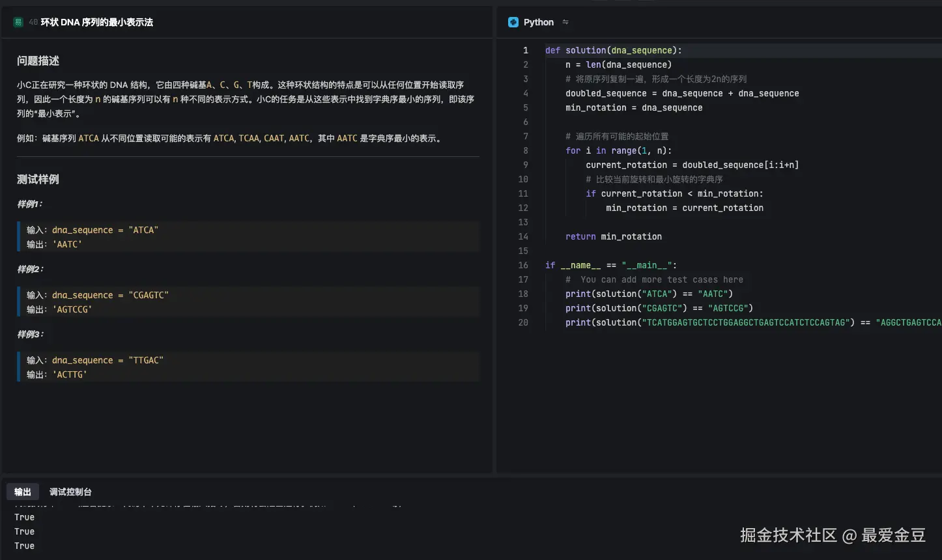The width and height of the screenshot is (942, 560).
Task: Place cursor on the def solution line
Action: (x=613, y=50)
